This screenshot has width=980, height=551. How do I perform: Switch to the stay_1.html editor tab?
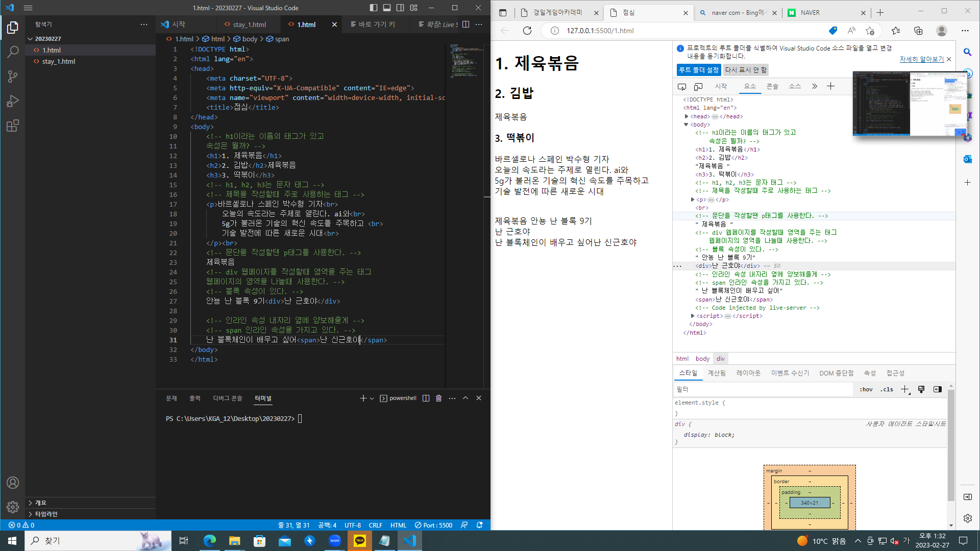(249, 24)
